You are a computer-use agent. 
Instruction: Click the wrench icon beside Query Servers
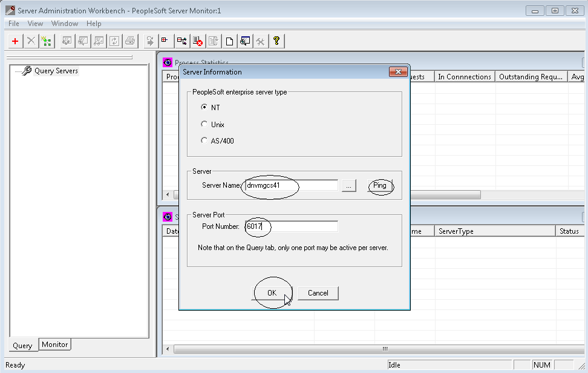[27, 71]
